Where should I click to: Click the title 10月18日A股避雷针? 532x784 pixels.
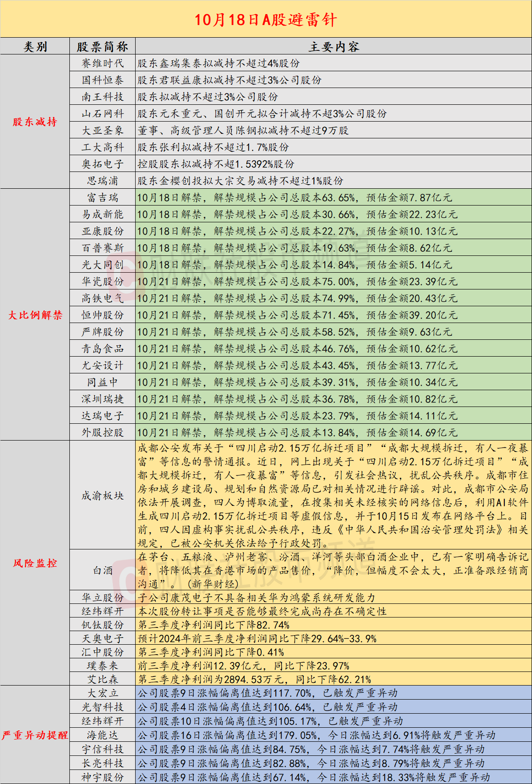click(x=266, y=20)
